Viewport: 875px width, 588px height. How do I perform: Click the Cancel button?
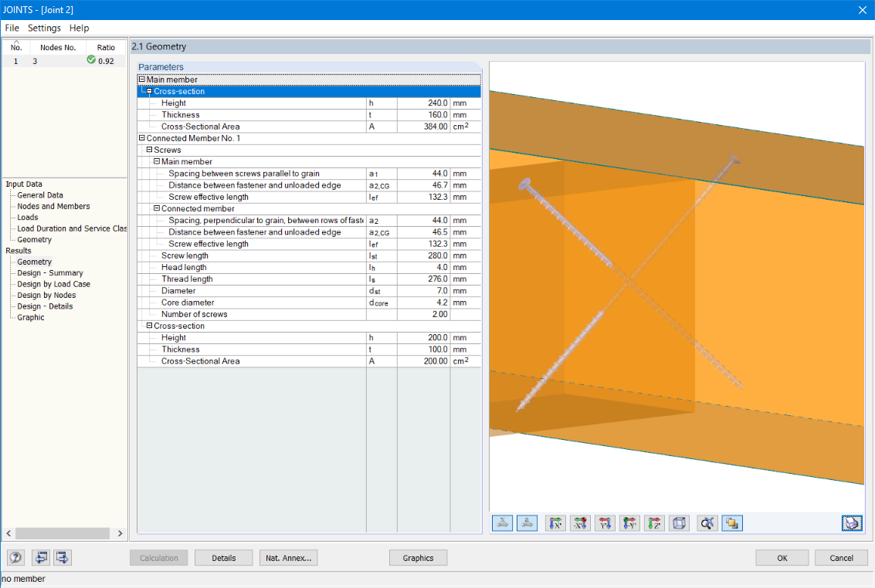[x=841, y=558]
